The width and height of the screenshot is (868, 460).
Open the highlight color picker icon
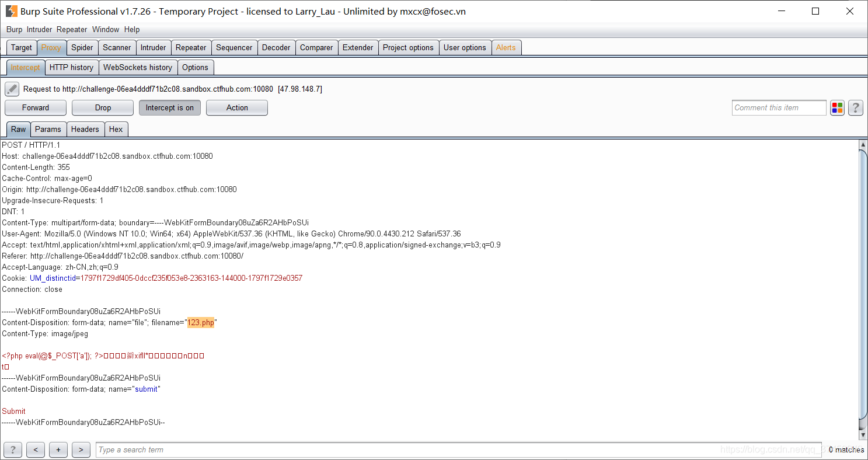[x=838, y=107]
